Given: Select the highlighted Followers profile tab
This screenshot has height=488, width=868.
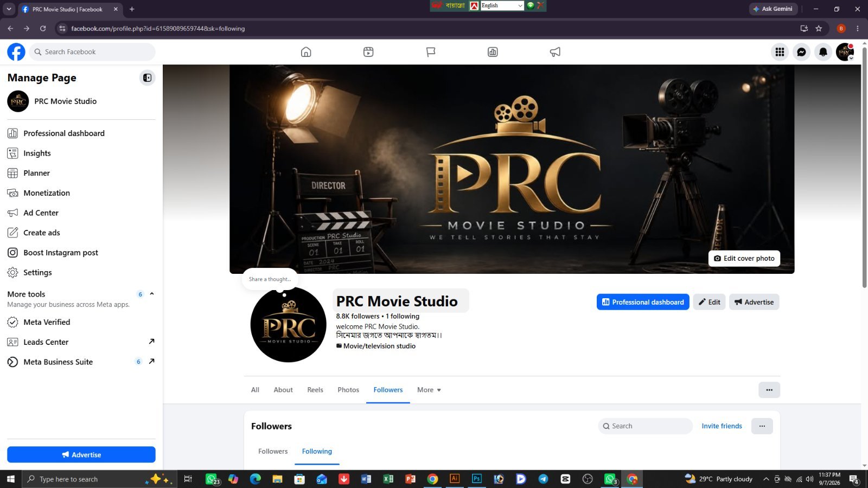Looking at the screenshot, I should [388, 390].
